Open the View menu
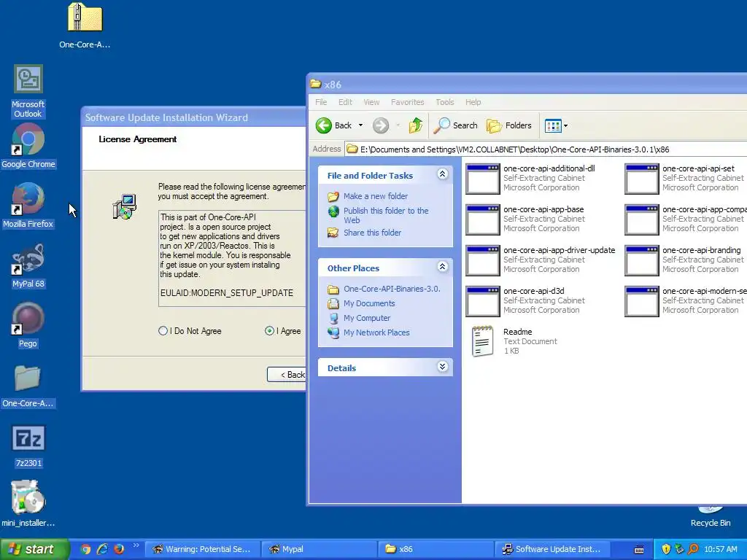The height and width of the screenshot is (560, 747). click(x=371, y=102)
